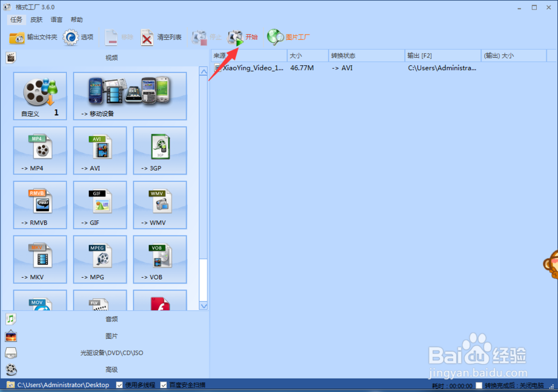Click 输出 [F2] column header
The width and height of the screenshot is (558, 392).
(442, 56)
